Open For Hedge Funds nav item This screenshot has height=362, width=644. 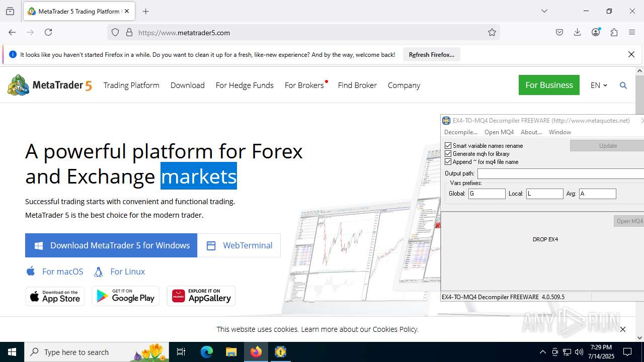click(x=245, y=85)
